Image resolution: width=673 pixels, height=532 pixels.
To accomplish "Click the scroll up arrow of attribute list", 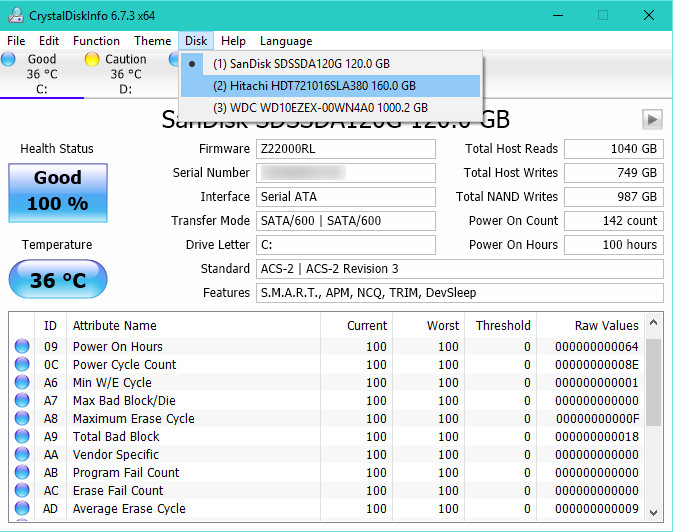I will (x=653, y=322).
